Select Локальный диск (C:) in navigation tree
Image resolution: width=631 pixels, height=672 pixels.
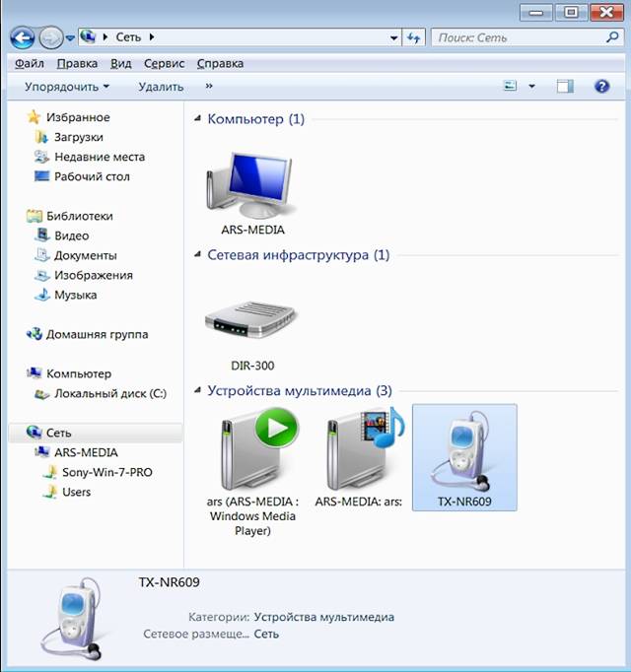click(x=109, y=393)
